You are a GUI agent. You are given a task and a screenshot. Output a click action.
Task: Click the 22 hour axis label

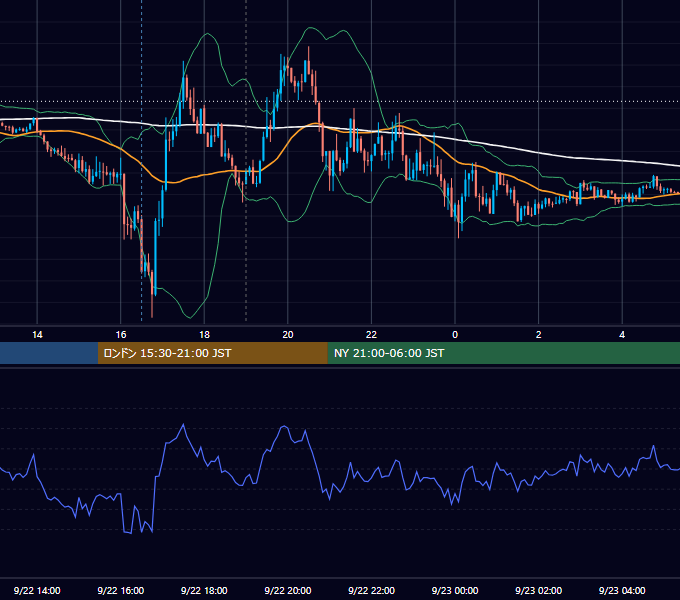coord(371,335)
